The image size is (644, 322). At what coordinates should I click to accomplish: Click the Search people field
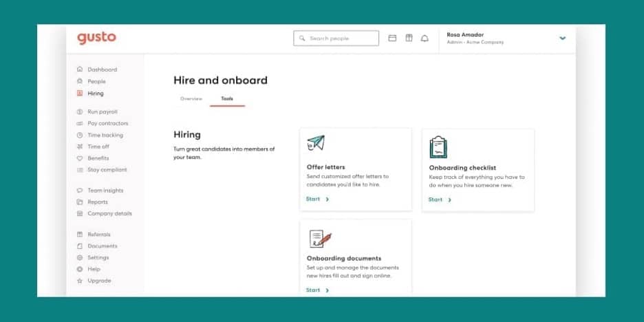click(336, 39)
